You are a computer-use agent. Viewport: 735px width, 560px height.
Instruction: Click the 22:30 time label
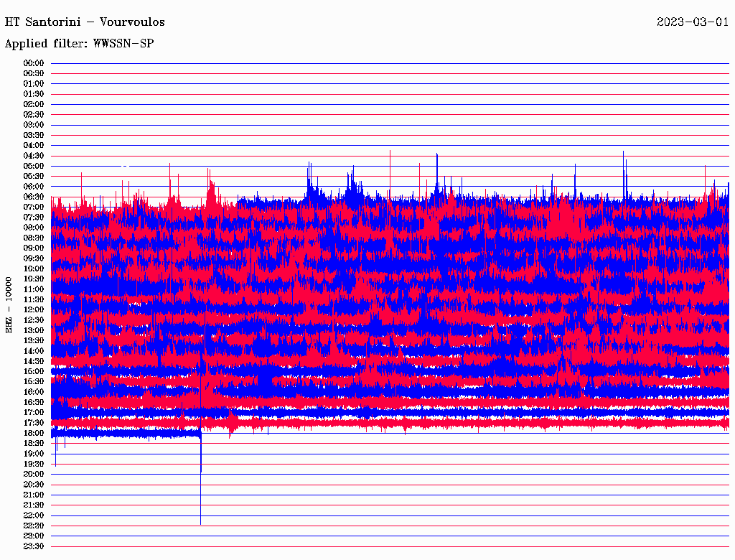[34, 526]
